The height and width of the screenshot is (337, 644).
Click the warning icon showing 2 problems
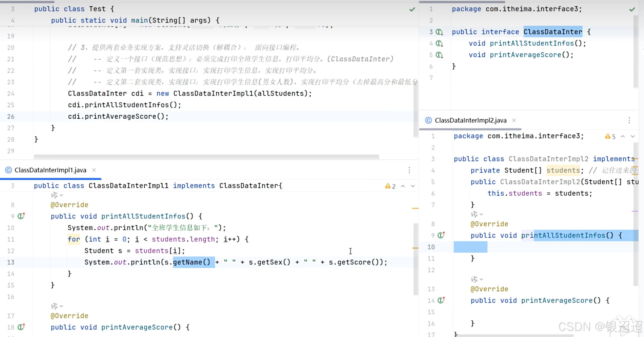[x=388, y=186]
